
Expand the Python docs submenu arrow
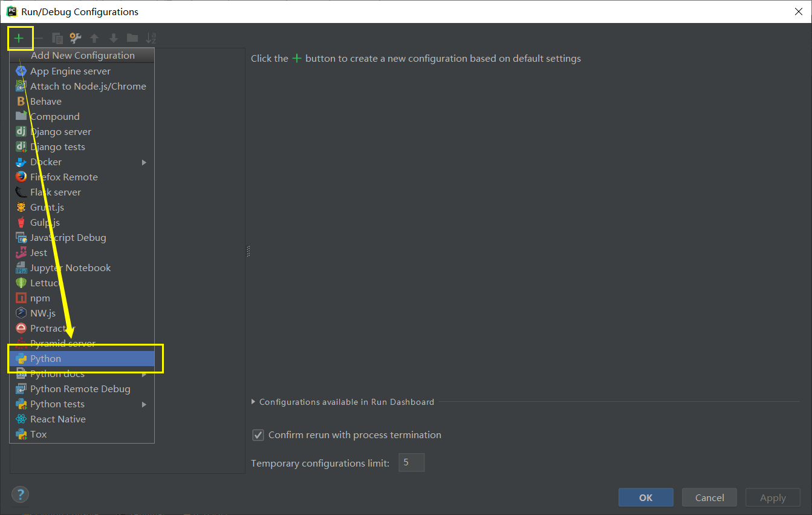144,374
